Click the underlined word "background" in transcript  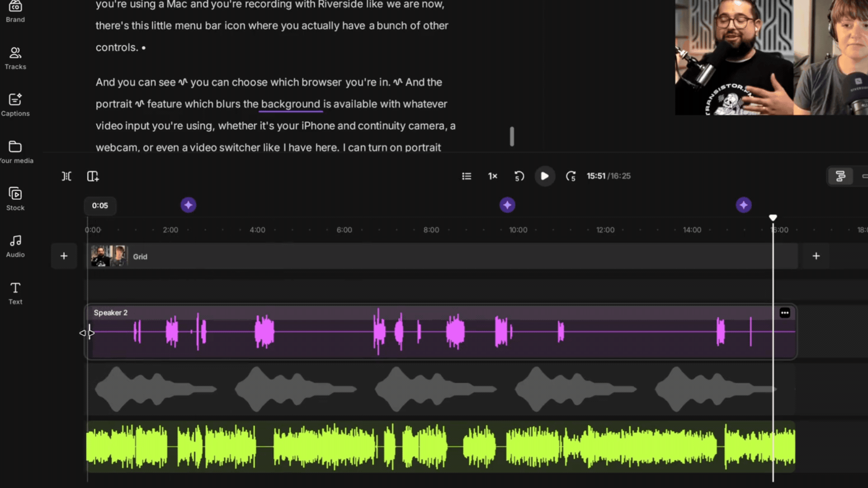(290, 104)
